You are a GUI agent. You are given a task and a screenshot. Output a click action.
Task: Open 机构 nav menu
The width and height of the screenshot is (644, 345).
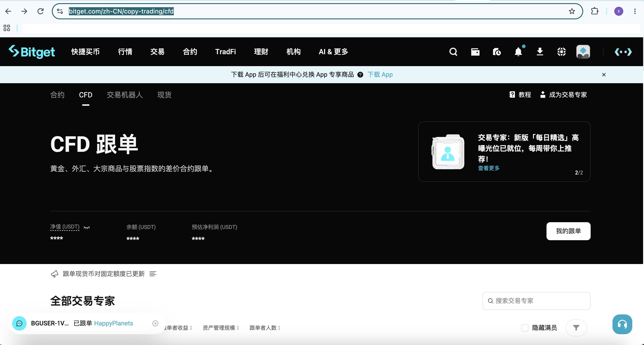293,52
